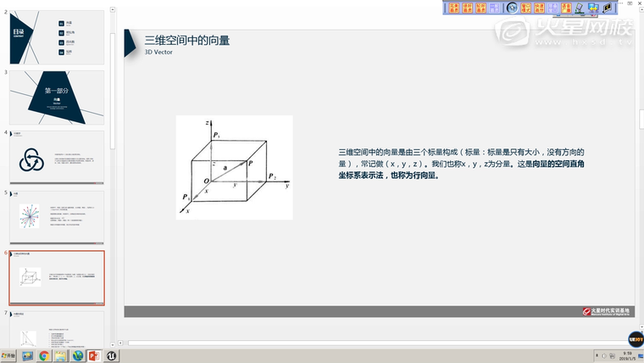Select slide 4 thumbnail with the knot logo
The image size is (644, 363).
point(57,157)
